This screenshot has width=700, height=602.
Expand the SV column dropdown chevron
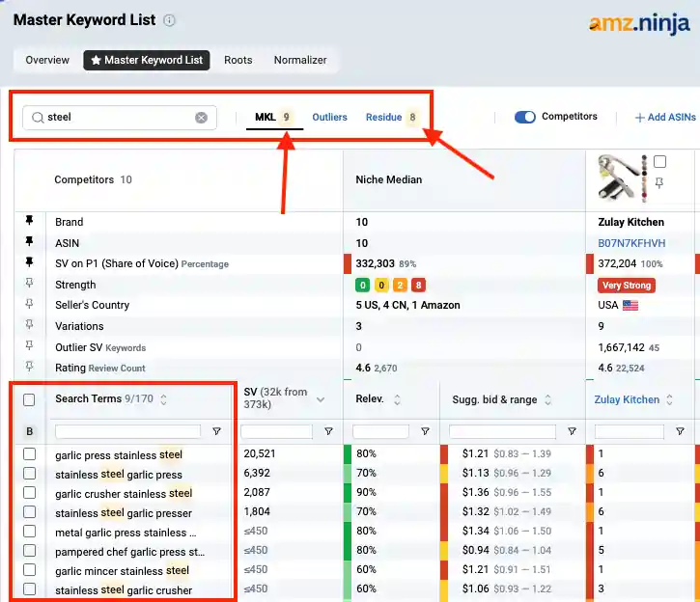(x=322, y=399)
